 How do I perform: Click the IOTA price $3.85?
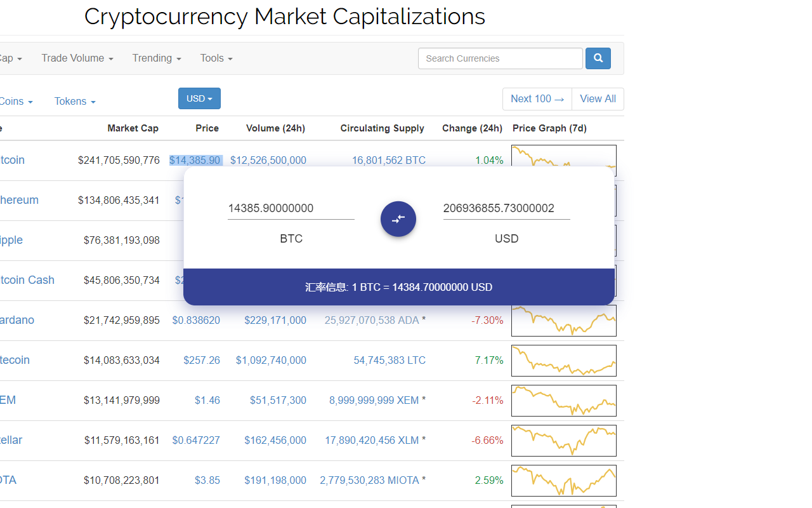tap(207, 481)
